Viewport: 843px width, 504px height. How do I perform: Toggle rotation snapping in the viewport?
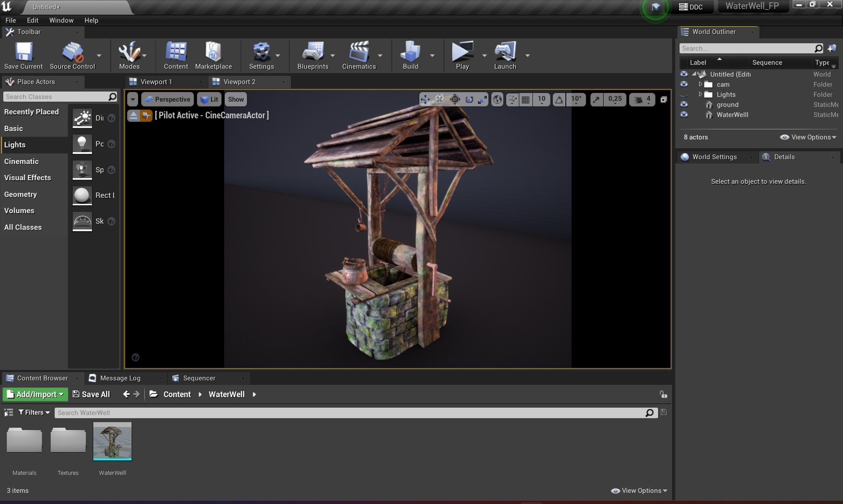(x=559, y=99)
